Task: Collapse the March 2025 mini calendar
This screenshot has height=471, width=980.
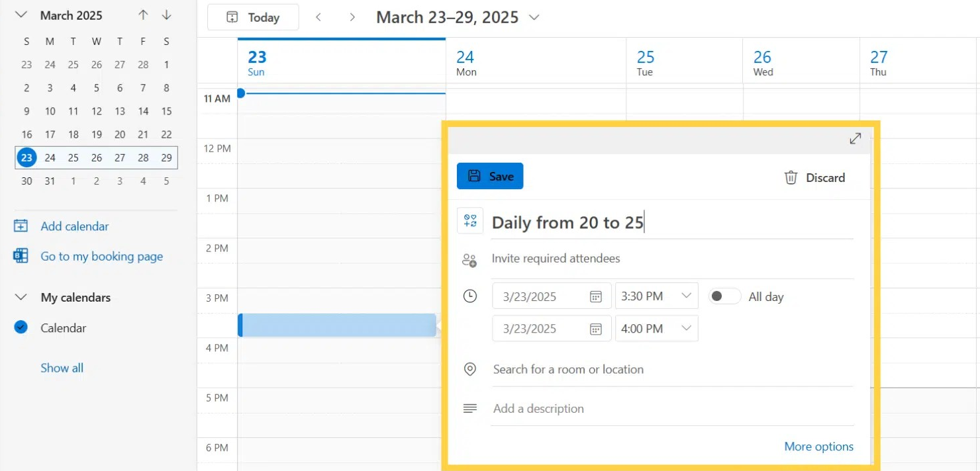Action: click(21, 15)
